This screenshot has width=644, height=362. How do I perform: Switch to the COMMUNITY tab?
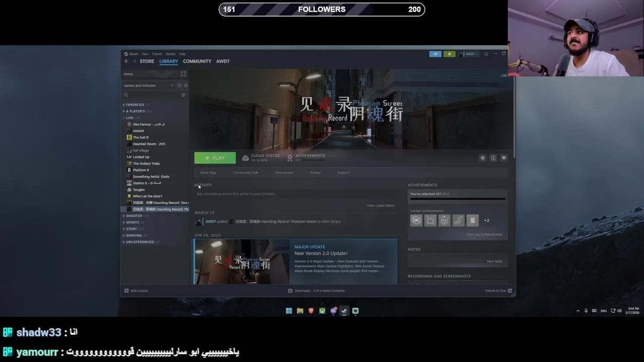197,61
